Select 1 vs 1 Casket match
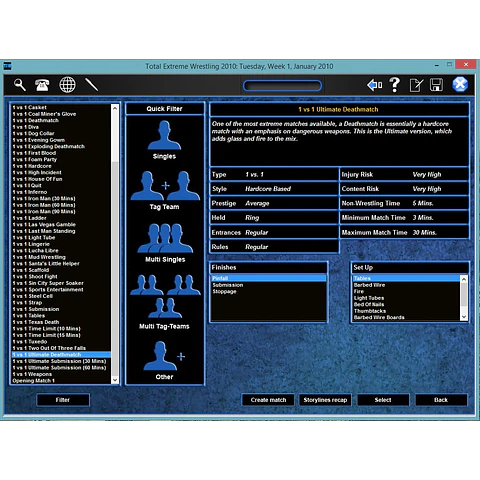This screenshot has width=480, height=480. (61, 107)
